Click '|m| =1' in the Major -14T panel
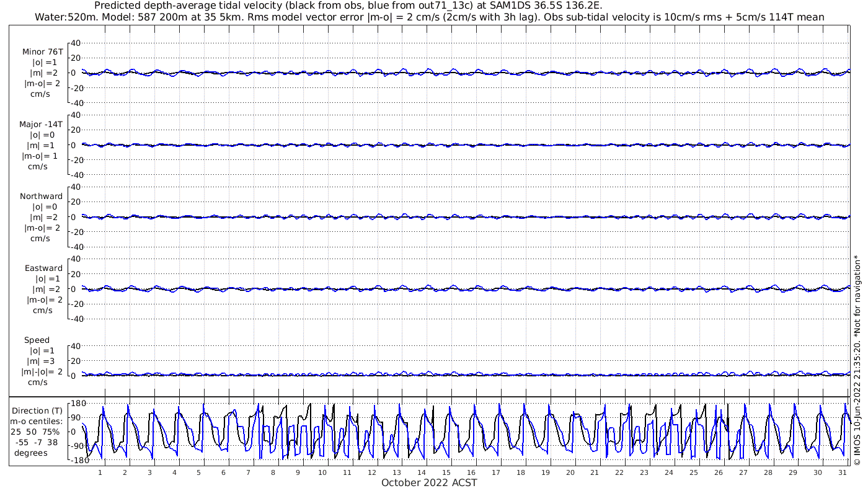The width and height of the screenshot is (868, 496). pyautogui.click(x=43, y=146)
